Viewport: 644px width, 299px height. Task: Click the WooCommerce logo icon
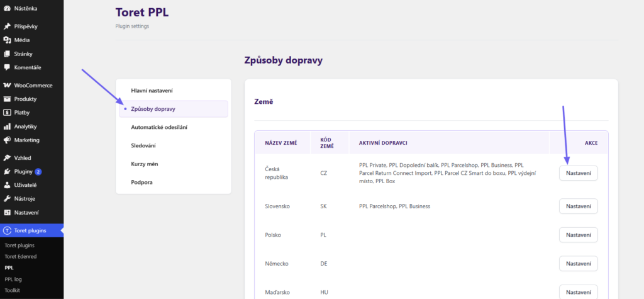click(x=6, y=86)
